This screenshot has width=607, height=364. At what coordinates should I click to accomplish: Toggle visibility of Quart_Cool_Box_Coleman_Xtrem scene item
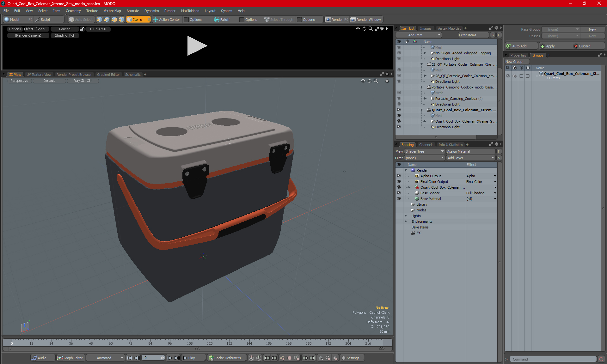tap(399, 110)
